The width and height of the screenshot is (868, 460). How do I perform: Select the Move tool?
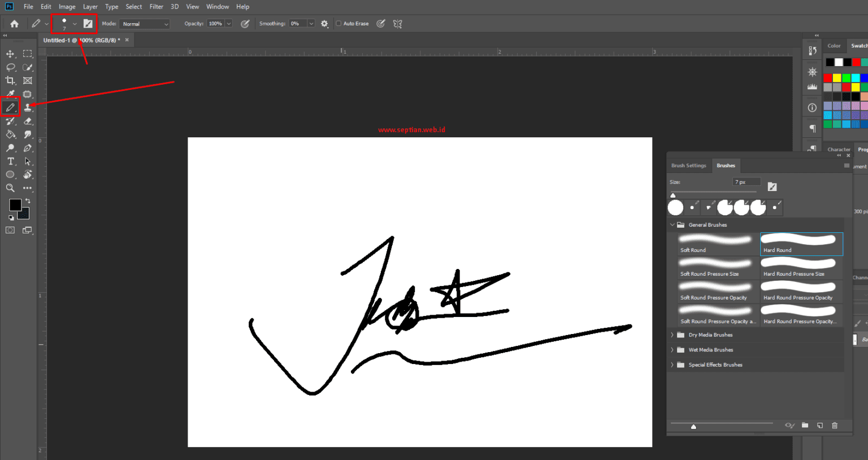pos(10,54)
